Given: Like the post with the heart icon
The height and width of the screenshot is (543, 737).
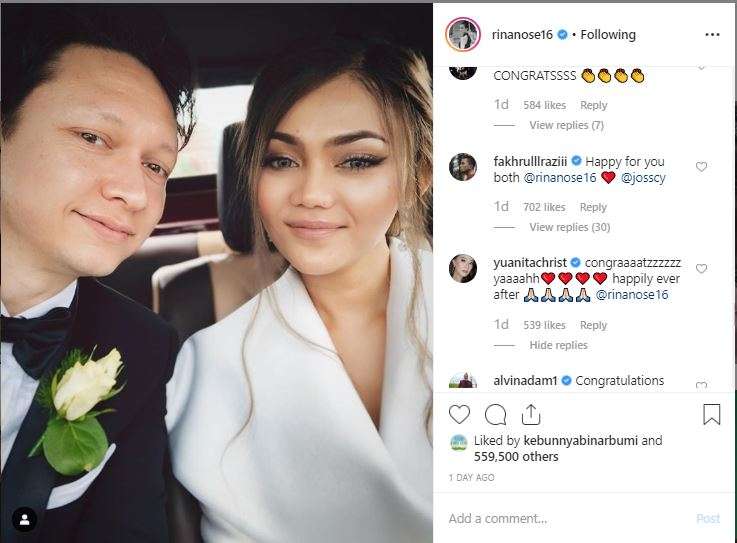Looking at the screenshot, I should pyautogui.click(x=459, y=415).
